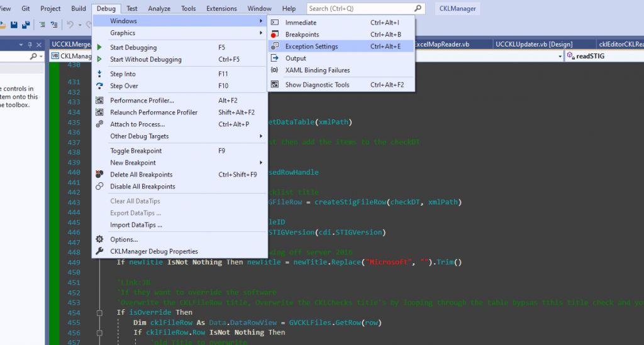Viewport: 644px width, 345px height.
Task: Open the Git menu
Action: [25, 9]
